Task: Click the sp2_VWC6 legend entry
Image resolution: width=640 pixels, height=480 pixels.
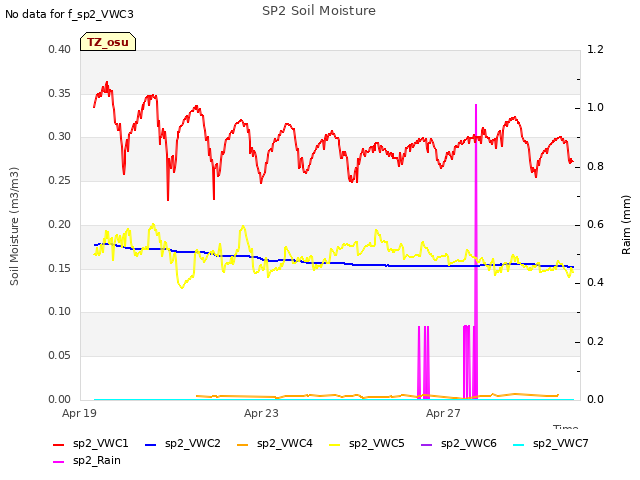Action: click(x=459, y=444)
